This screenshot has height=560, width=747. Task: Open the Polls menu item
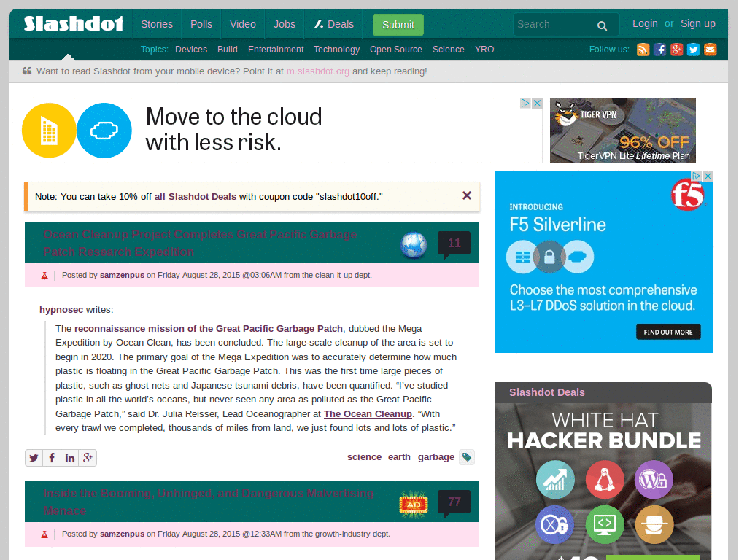[201, 24]
